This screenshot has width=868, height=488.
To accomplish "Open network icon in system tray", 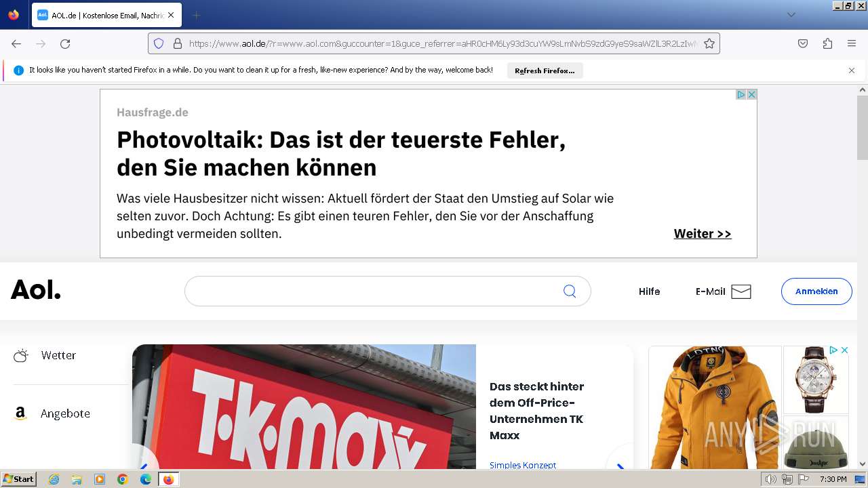I will pyautogui.click(x=787, y=479).
